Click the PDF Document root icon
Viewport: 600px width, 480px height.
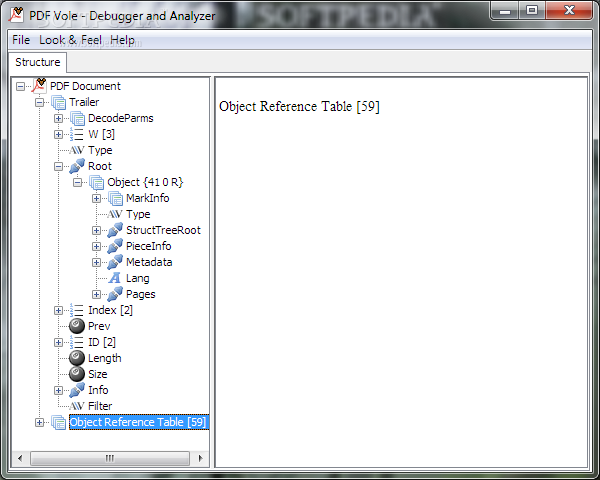click(39, 86)
